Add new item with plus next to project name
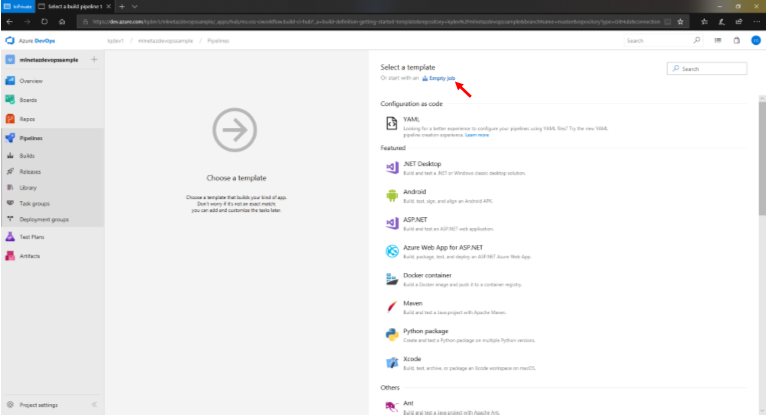 click(94, 60)
